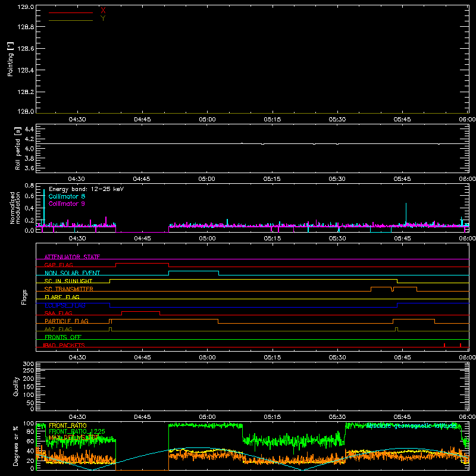This screenshot has width=476, height=476.
Task: Click the Normalized modulation axis title
Action: coord(15,208)
